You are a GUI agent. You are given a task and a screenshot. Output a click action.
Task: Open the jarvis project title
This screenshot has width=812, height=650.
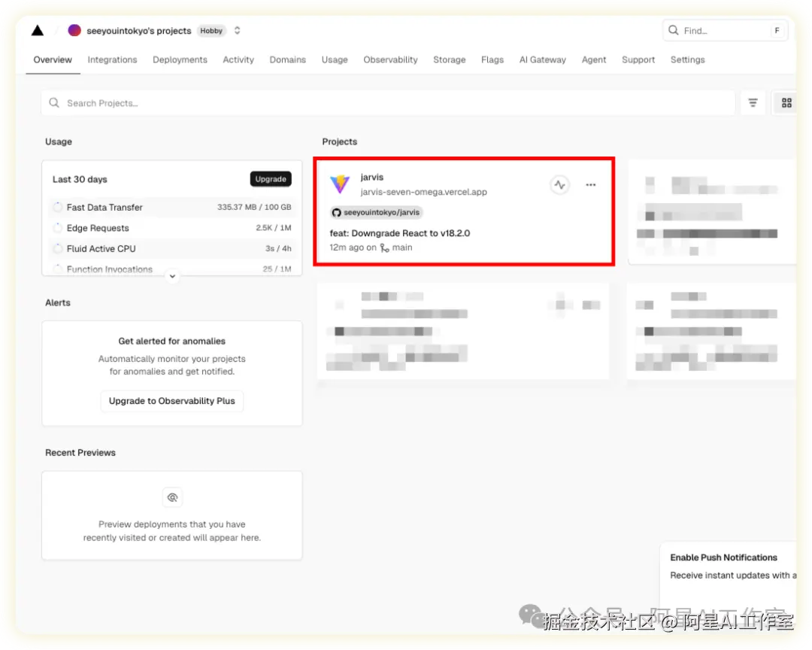click(x=372, y=178)
